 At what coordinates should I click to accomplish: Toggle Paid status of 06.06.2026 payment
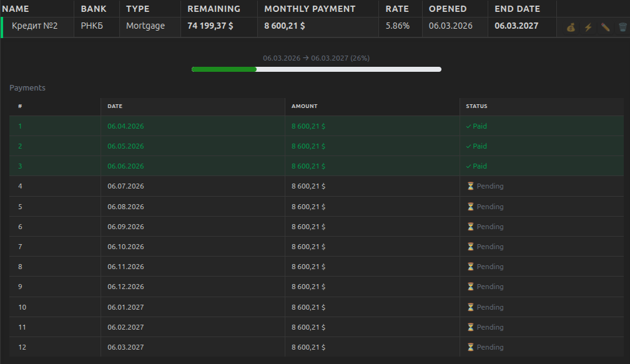(476, 166)
